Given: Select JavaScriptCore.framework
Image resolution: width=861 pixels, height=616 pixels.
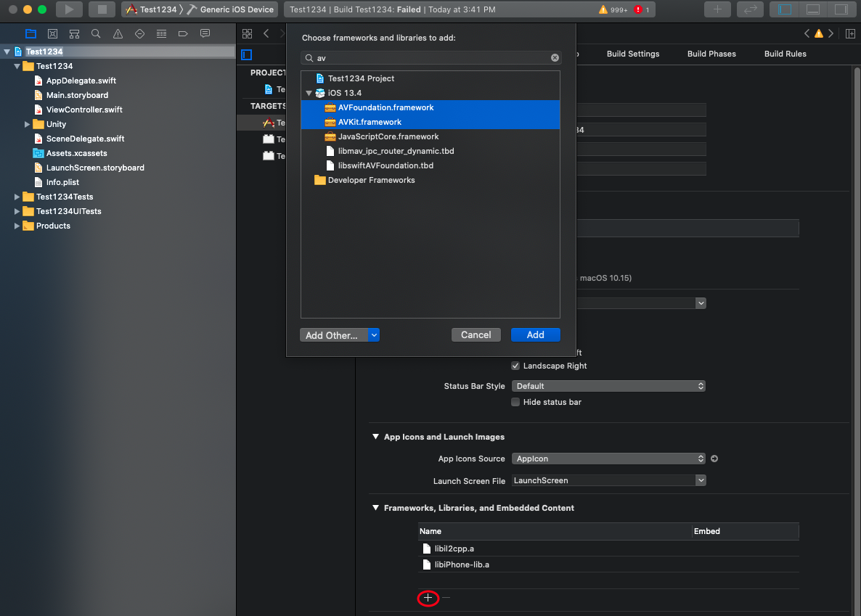Looking at the screenshot, I should pyautogui.click(x=430, y=136).
